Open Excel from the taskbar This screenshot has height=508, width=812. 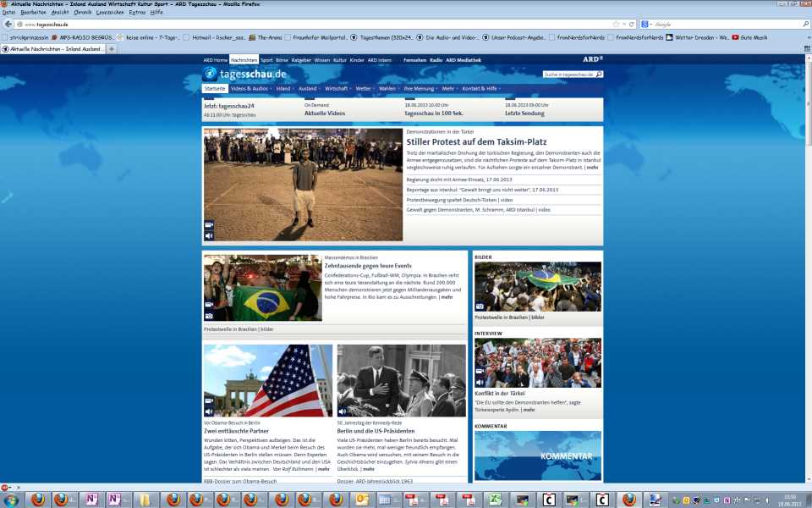496,500
